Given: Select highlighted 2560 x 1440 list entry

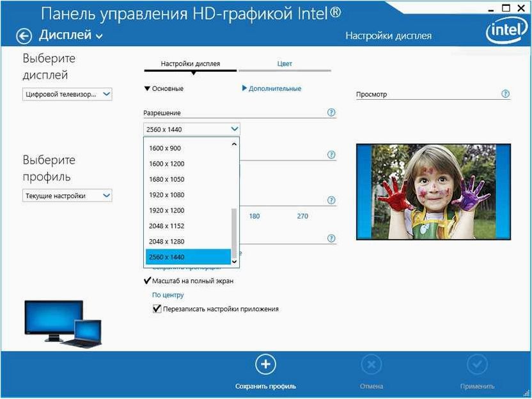Looking at the screenshot, I should [x=188, y=257].
